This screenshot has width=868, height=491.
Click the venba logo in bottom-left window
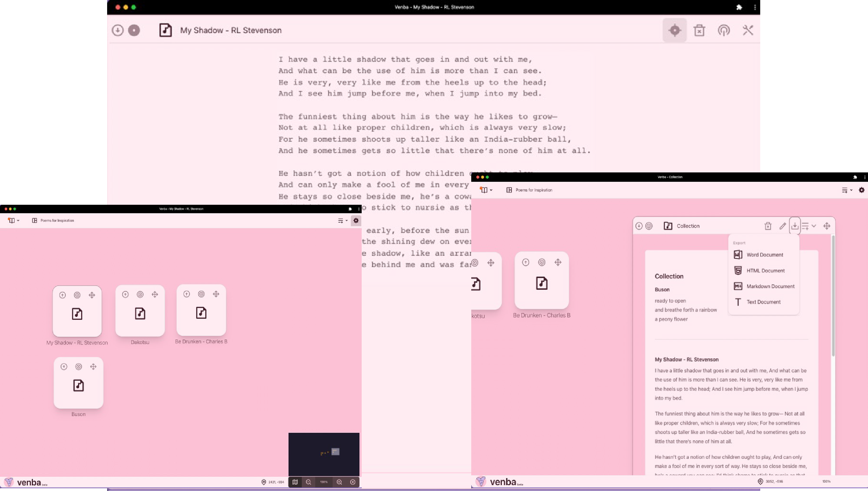(26, 482)
